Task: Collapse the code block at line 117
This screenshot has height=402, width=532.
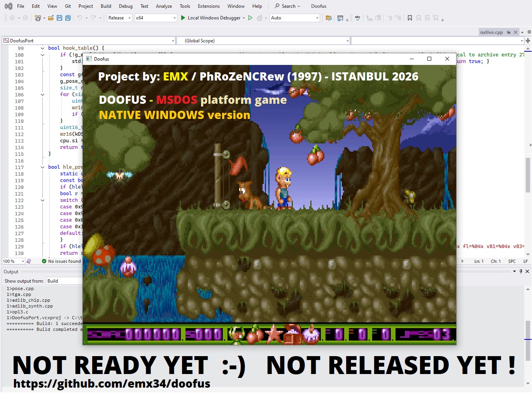Action: pos(42,167)
